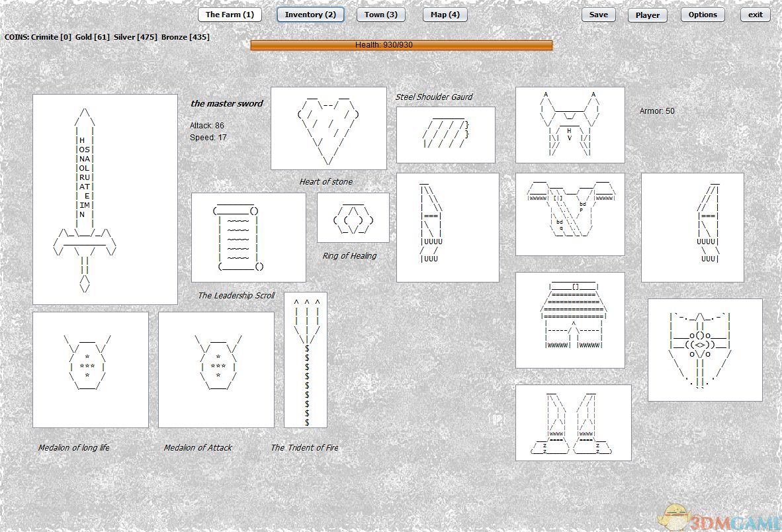Screen dimensions: 782x532
Task: Select the Medalion of Attack item
Action: [216, 370]
